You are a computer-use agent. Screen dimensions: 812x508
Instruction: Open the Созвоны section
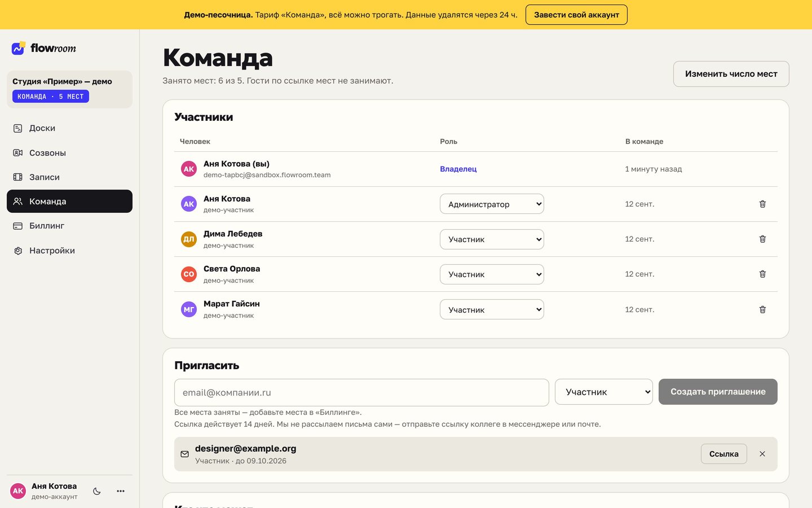[69, 152]
